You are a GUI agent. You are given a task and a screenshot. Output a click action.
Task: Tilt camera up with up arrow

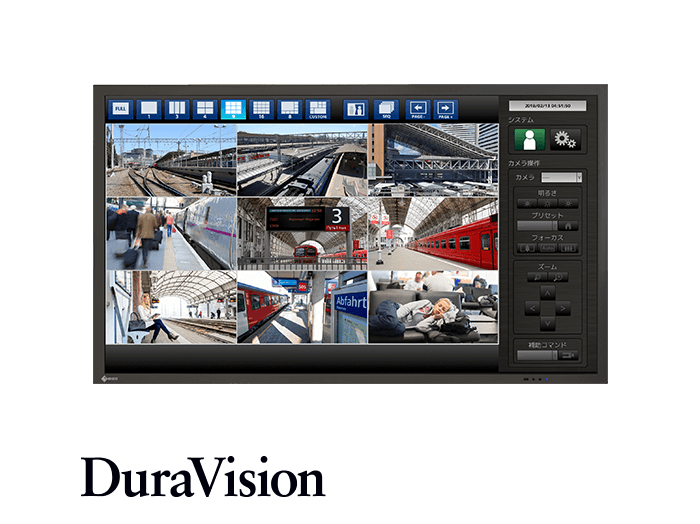(548, 293)
